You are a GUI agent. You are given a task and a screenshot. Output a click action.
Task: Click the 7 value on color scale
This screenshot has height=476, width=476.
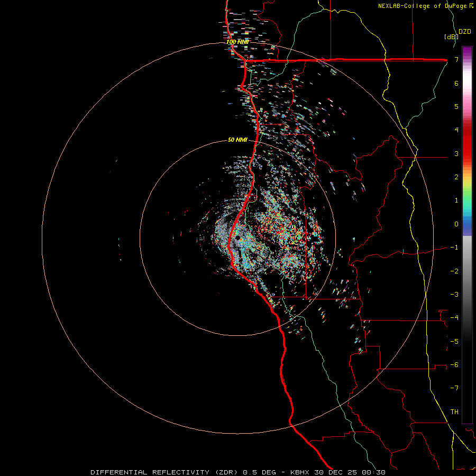pos(456,59)
